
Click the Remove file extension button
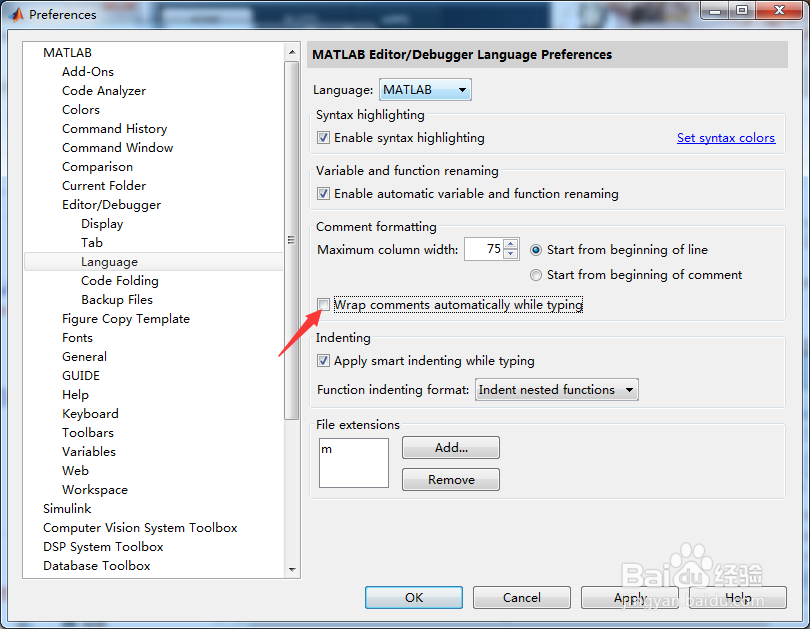(x=451, y=480)
